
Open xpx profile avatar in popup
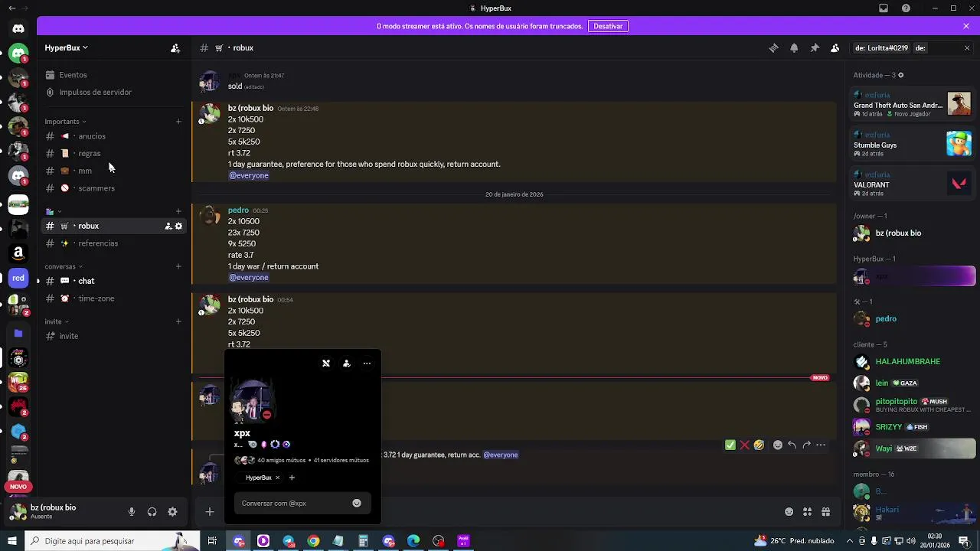(x=252, y=401)
